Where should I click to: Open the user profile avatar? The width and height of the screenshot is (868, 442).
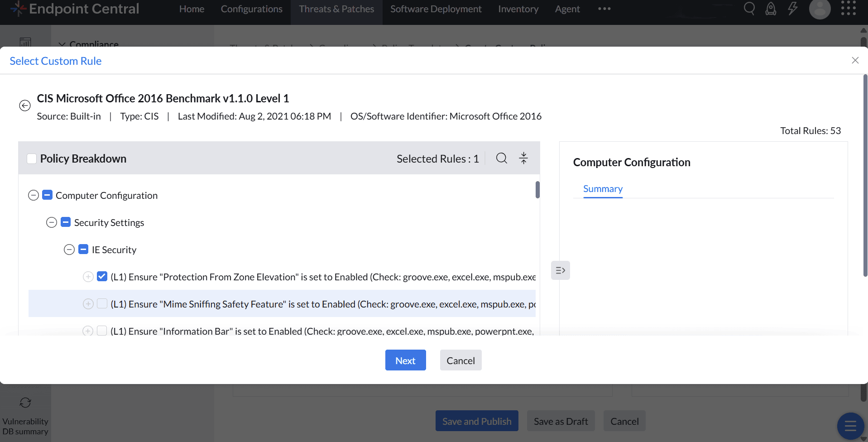820,9
